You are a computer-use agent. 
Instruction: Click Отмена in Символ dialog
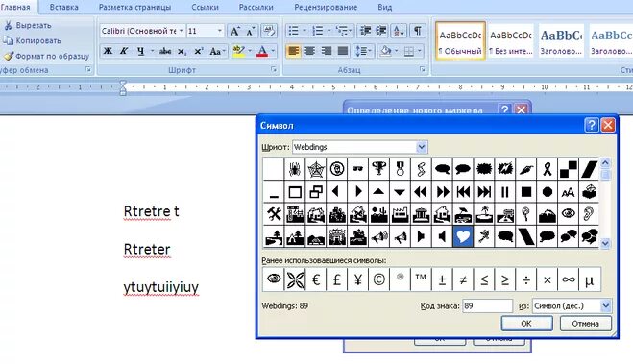pos(585,324)
